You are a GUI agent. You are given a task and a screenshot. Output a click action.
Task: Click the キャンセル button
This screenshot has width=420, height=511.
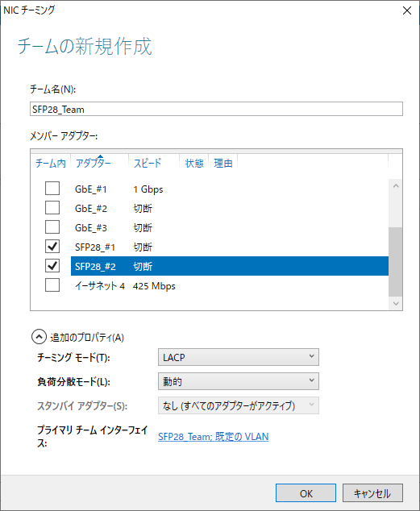372,493
